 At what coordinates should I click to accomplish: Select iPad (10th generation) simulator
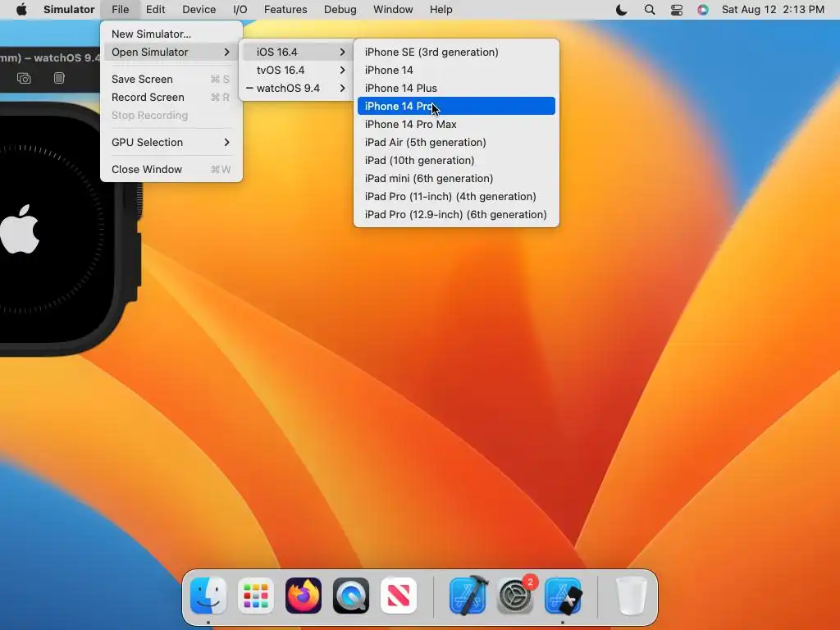click(456, 160)
